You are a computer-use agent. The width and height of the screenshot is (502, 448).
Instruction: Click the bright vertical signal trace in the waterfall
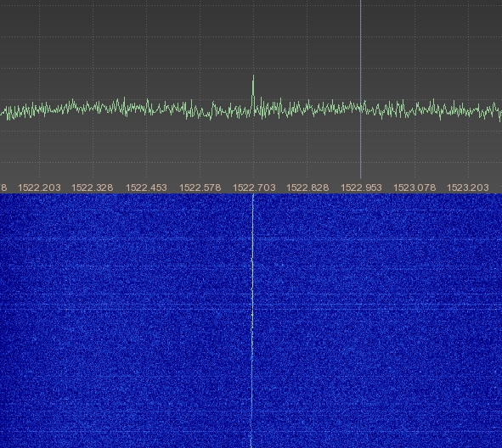click(252, 320)
